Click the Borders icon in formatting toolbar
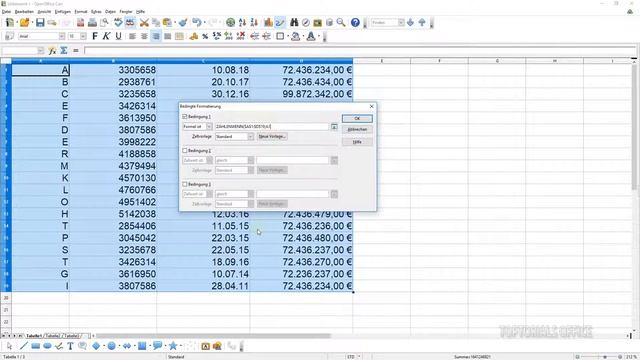Viewport: 640px width, 360px height. (x=280, y=36)
